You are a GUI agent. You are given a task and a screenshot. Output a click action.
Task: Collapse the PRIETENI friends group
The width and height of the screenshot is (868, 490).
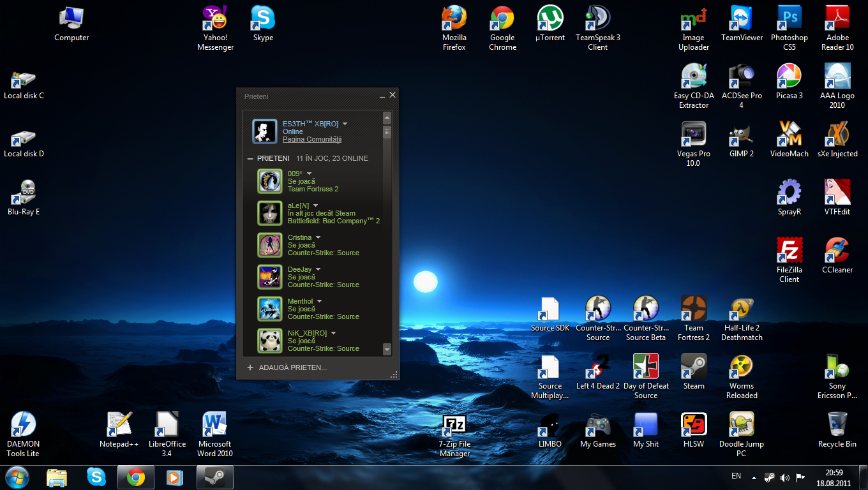click(x=250, y=158)
